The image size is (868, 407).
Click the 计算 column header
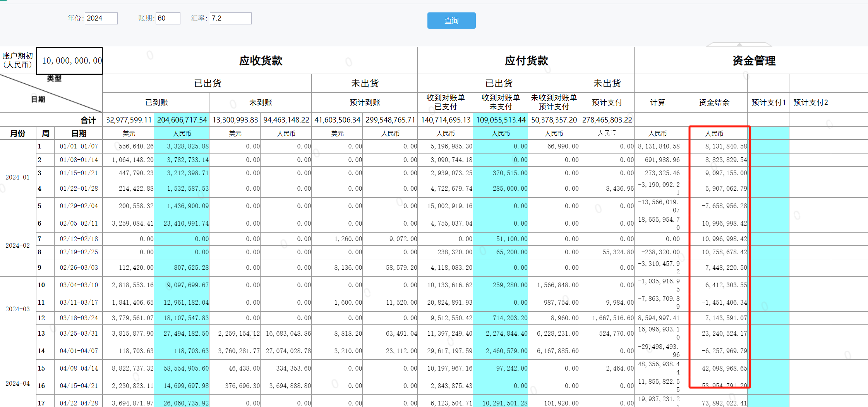point(657,103)
